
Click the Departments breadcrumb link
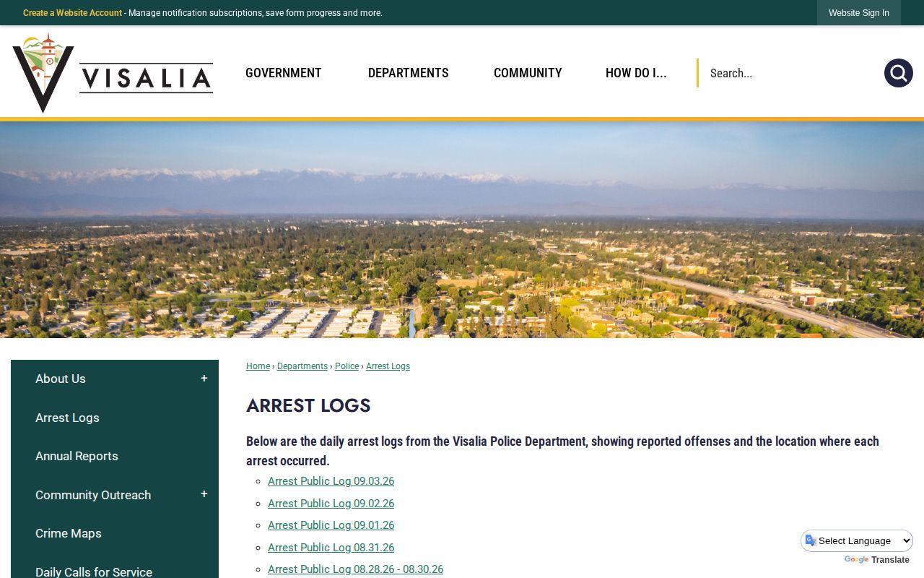(302, 366)
